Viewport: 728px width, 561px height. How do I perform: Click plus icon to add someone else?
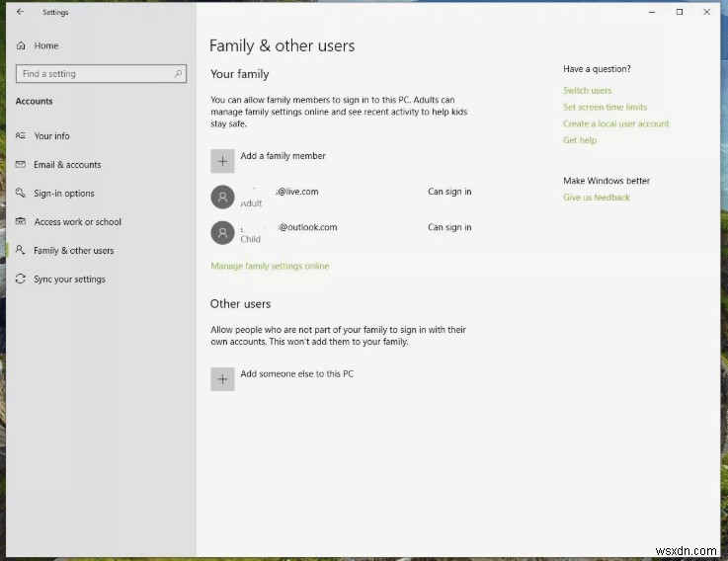tap(222, 379)
